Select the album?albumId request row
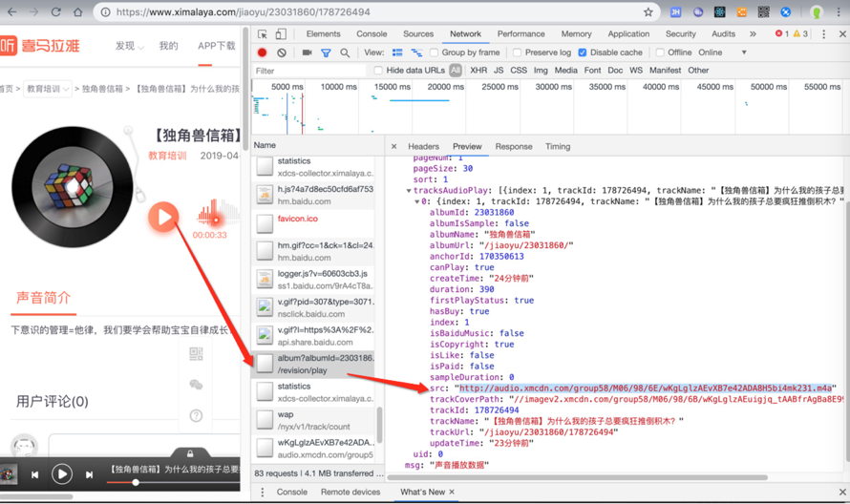The height and width of the screenshot is (504, 850). point(313,365)
